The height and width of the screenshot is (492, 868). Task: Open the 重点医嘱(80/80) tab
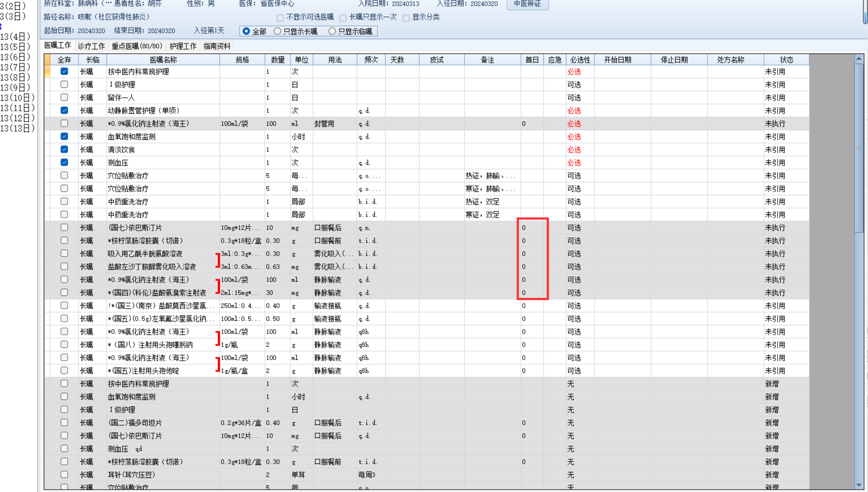(137, 46)
